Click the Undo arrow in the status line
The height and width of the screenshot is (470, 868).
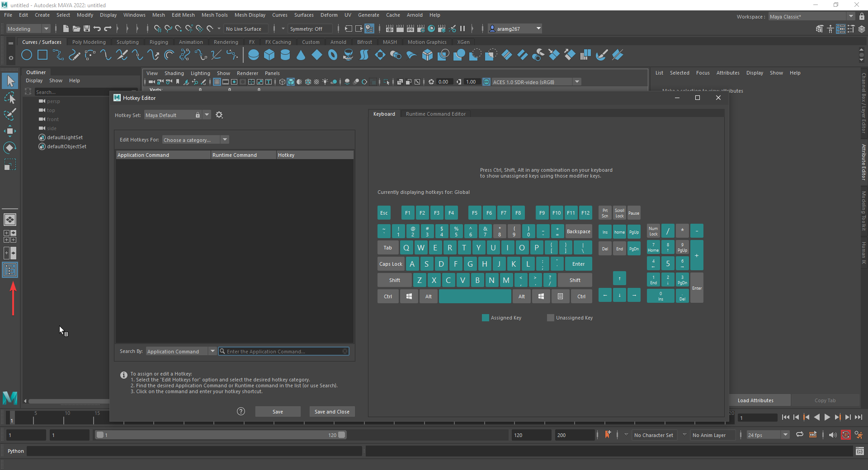(x=97, y=29)
